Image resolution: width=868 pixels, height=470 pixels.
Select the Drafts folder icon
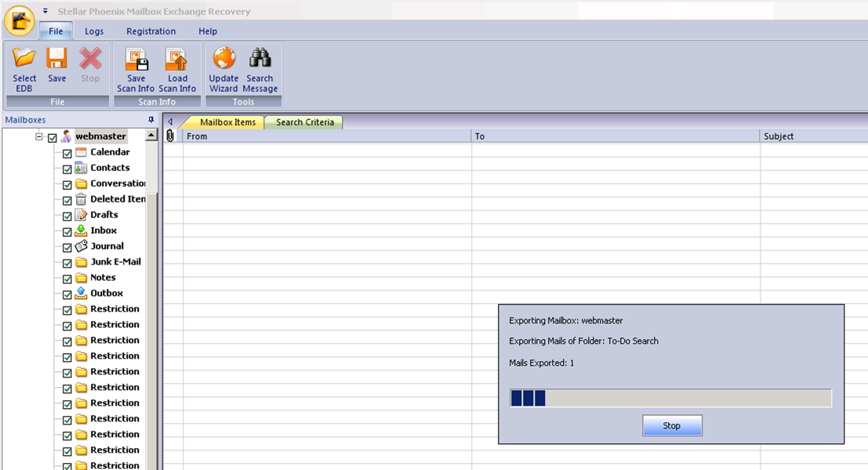tap(81, 214)
